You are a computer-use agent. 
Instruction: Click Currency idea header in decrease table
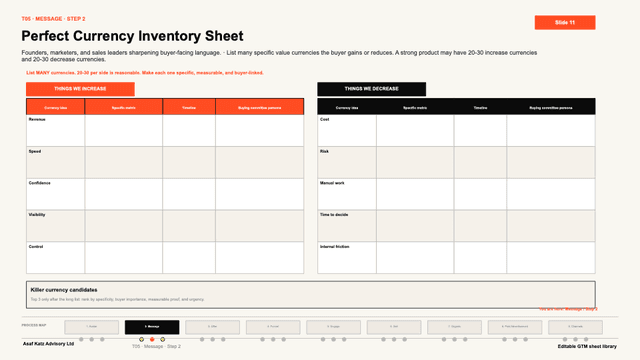347,108
